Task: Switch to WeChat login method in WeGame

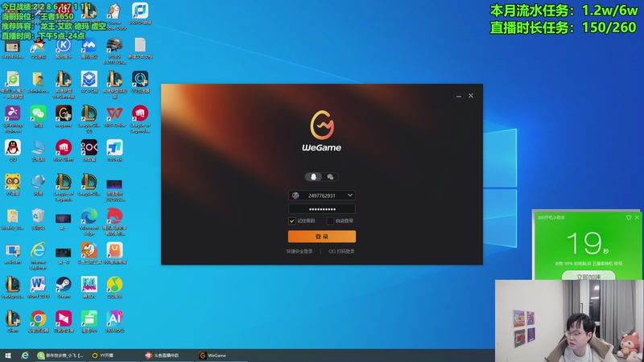Action: coord(330,177)
